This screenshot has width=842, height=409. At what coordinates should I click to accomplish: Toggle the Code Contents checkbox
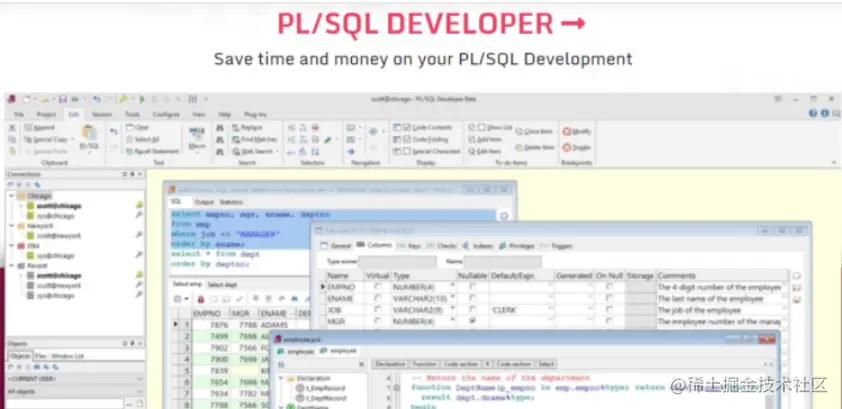(x=407, y=128)
